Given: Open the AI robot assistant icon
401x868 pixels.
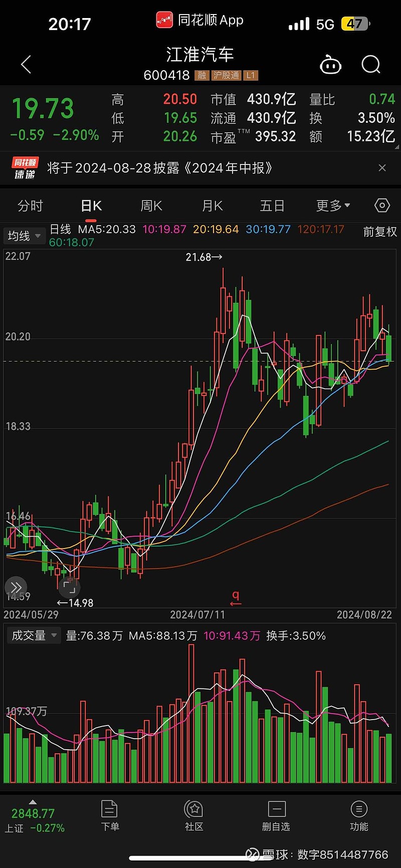Looking at the screenshot, I should [x=330, y=65].
